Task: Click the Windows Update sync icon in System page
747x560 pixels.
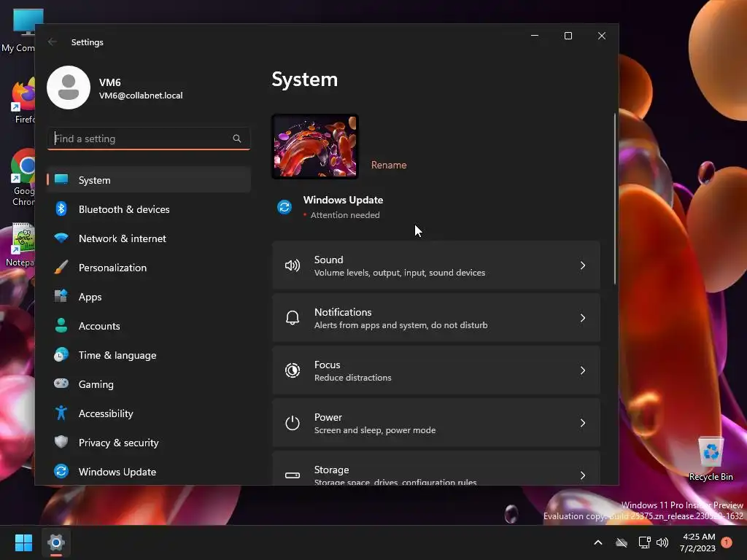Action: tap(285, 207)
